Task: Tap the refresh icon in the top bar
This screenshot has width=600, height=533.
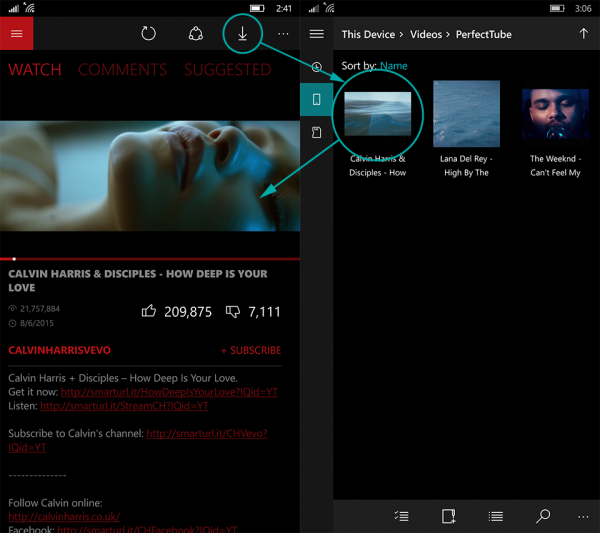Action: click(148, 33)
